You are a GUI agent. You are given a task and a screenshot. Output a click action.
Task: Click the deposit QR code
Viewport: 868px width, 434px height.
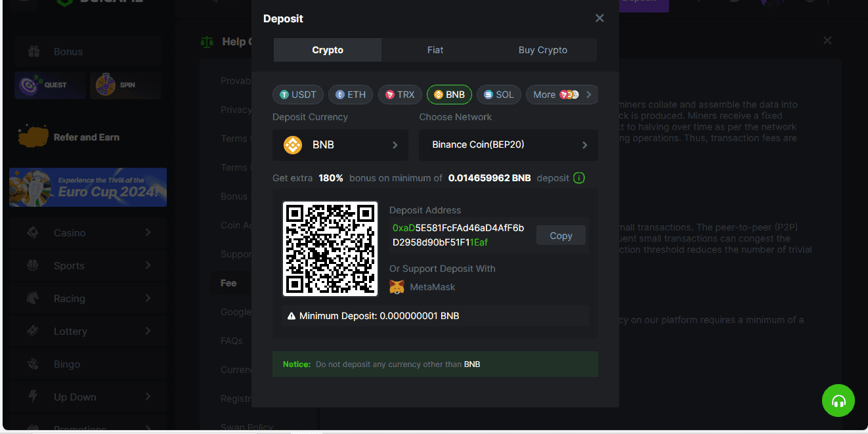[330, 249]
